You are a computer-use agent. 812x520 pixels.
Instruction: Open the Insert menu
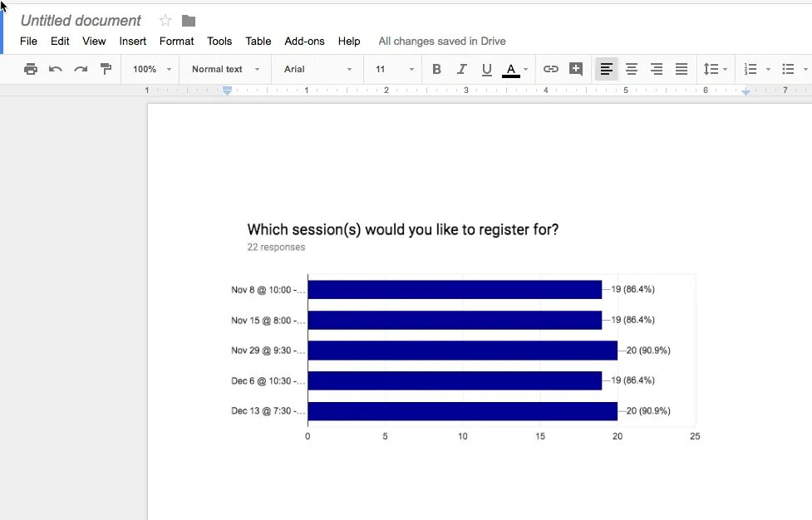133,41
